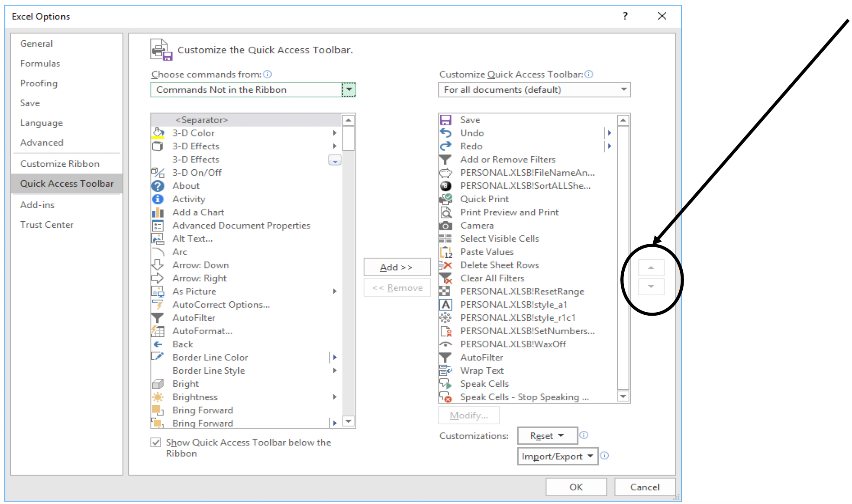Open the Reset dropdown button
This screenshot has height=504, width=852.
(x=547, y=436)
